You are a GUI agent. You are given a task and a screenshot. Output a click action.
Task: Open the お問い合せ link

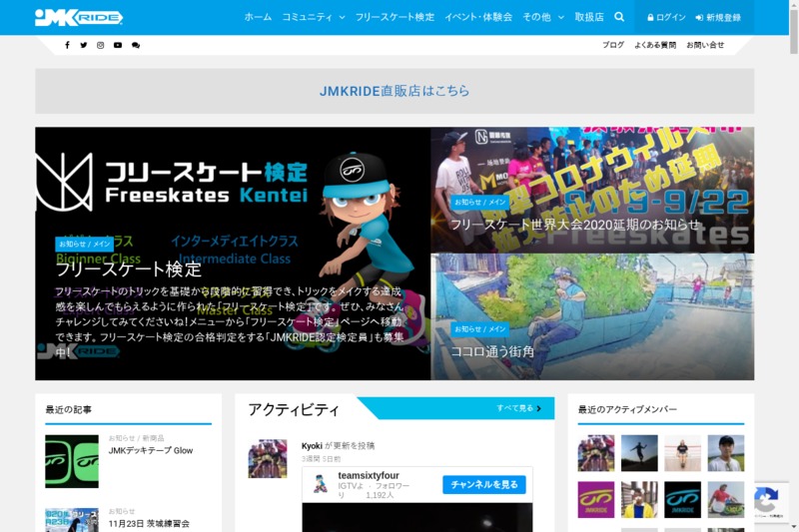coord(705,45)
